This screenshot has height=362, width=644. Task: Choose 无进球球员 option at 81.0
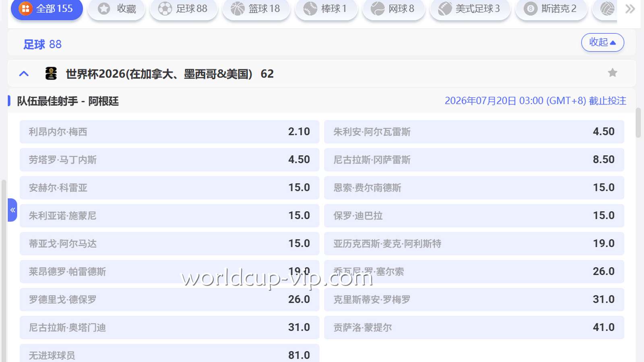pyautogui.click(x=169, y=354)
